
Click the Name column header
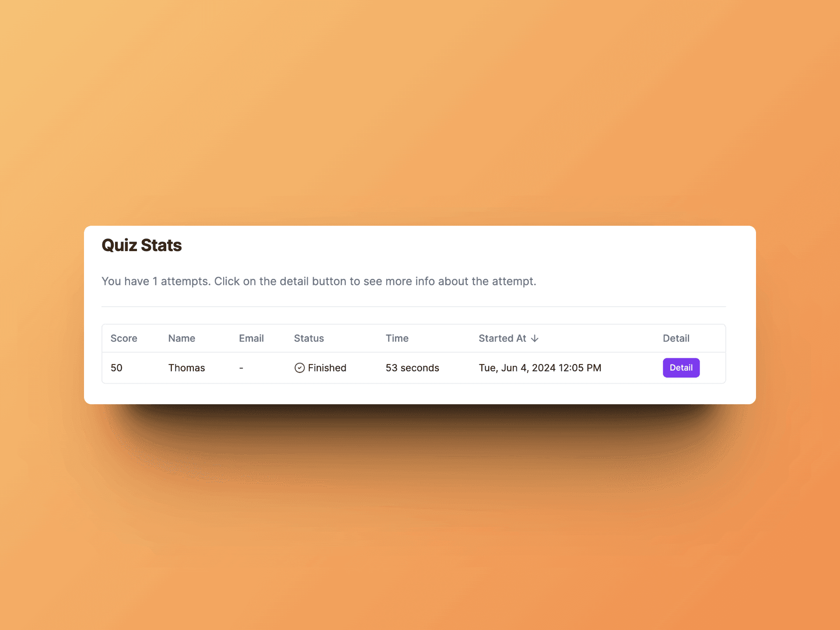coord(182,339)
